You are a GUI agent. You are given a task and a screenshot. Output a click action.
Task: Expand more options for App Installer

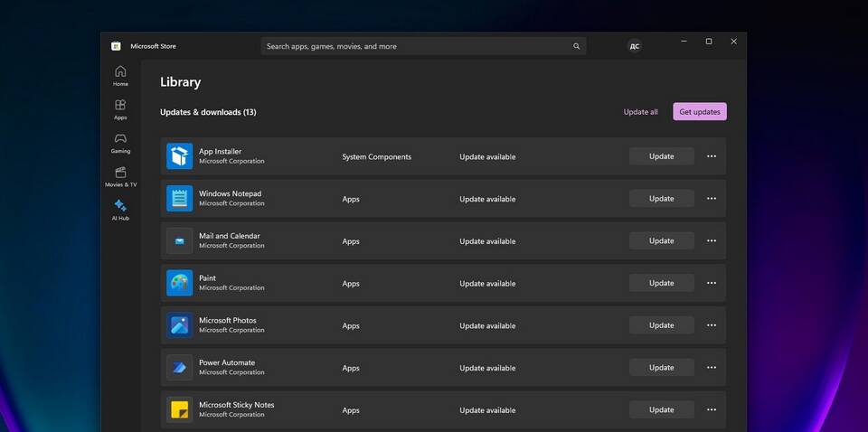coord(712,156)
